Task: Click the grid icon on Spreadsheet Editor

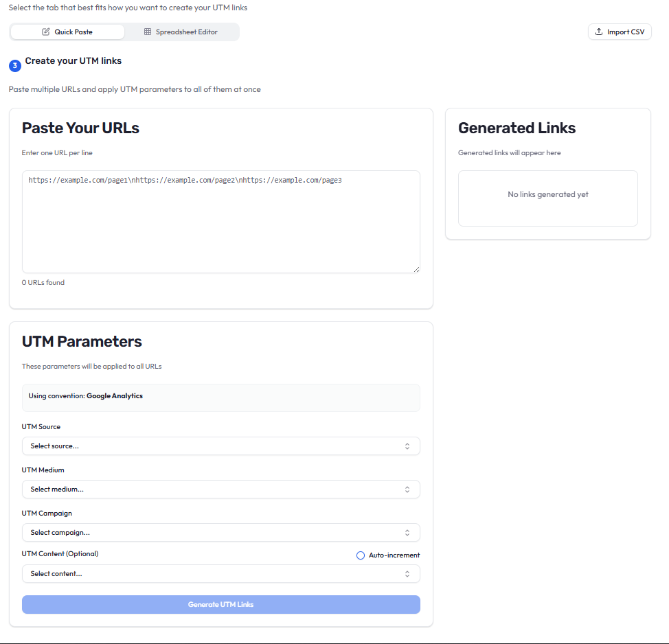Action: (148, 32)
